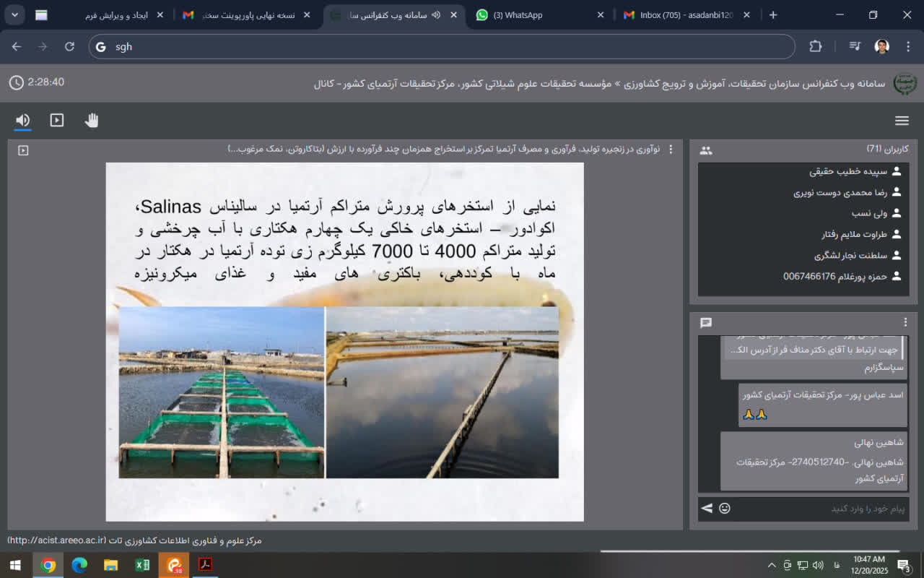
Task: Mute the conference speaker audio
Action: 23,121
